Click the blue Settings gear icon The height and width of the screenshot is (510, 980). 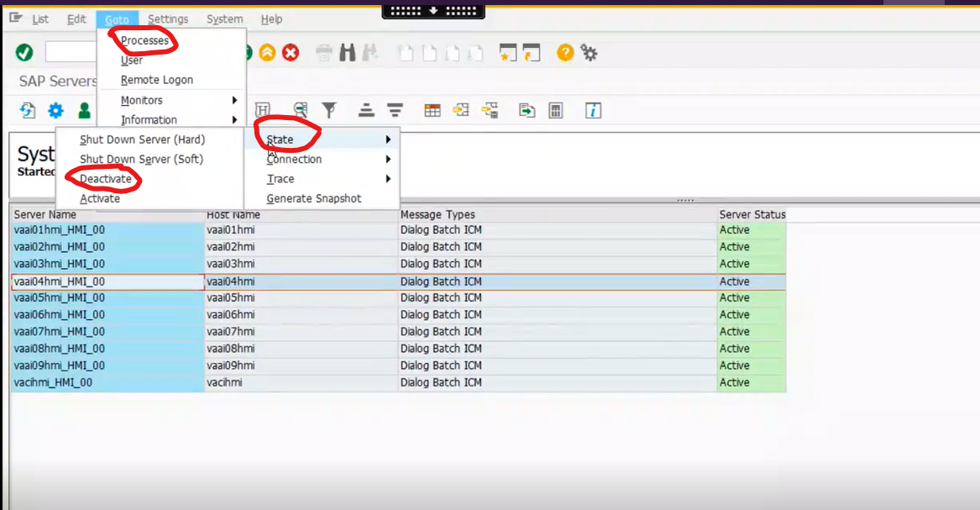[x=55, y=110]
